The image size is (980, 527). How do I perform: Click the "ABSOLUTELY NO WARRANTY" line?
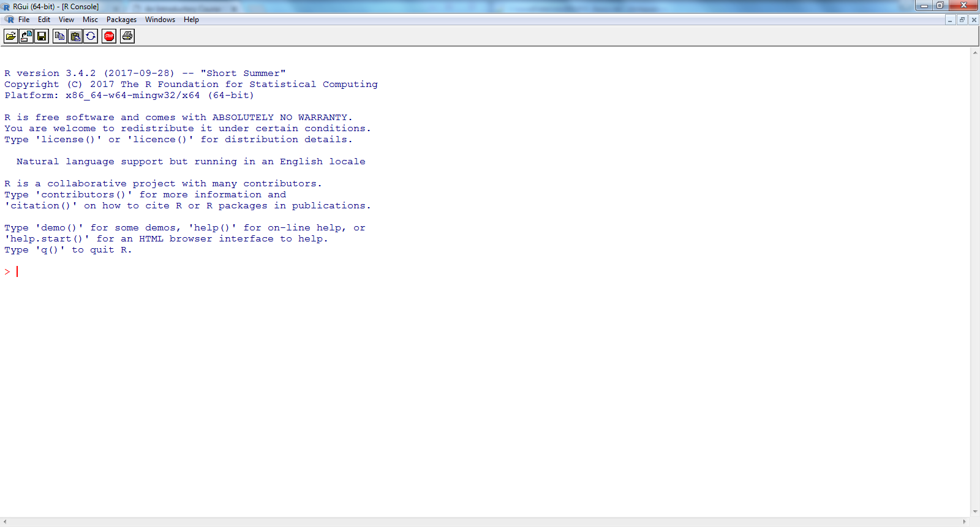178,118
